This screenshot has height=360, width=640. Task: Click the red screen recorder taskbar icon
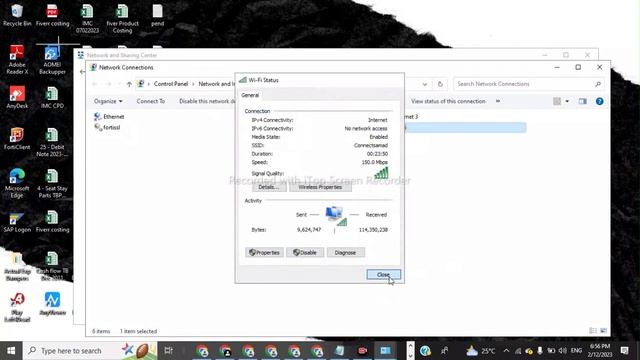click(x=362, y=351)
